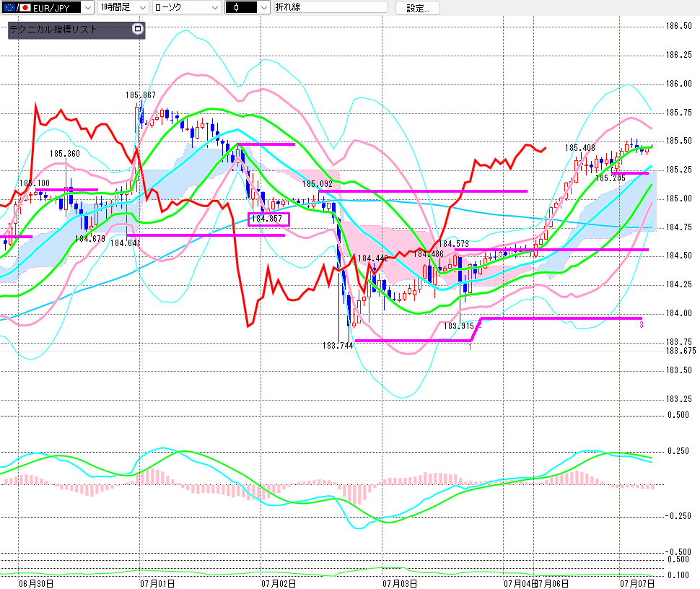Open the EUR/JPY currency pair dropdown
This screenshot has height=589, width=700.
point(48,8)
